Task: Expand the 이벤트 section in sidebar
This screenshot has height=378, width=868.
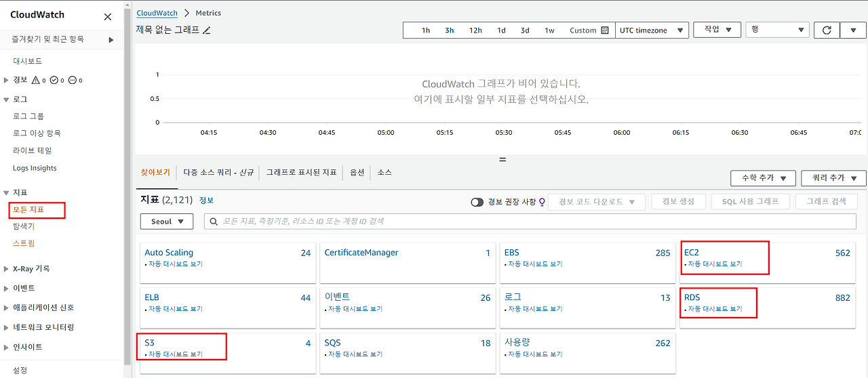Action: click(x=6, y=289)
